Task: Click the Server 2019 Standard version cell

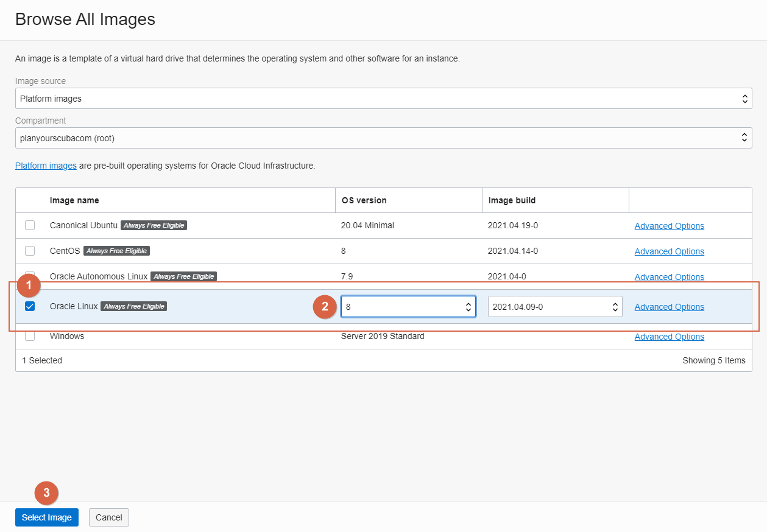Action: point(383,336)
